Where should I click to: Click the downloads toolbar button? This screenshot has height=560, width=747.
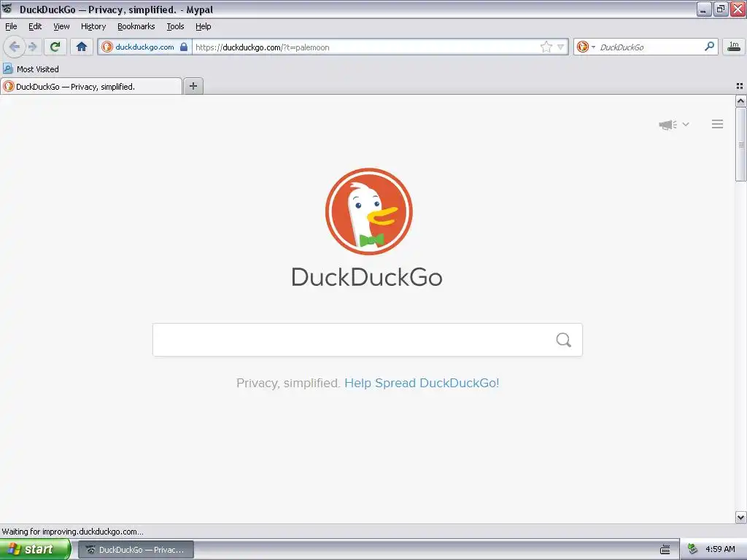(x=734, y=47)
